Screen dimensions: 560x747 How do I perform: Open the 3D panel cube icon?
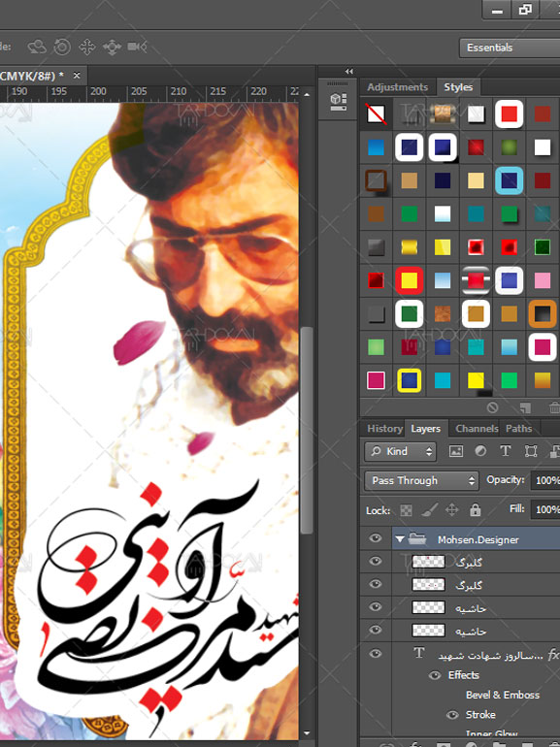tap(338, 102)
